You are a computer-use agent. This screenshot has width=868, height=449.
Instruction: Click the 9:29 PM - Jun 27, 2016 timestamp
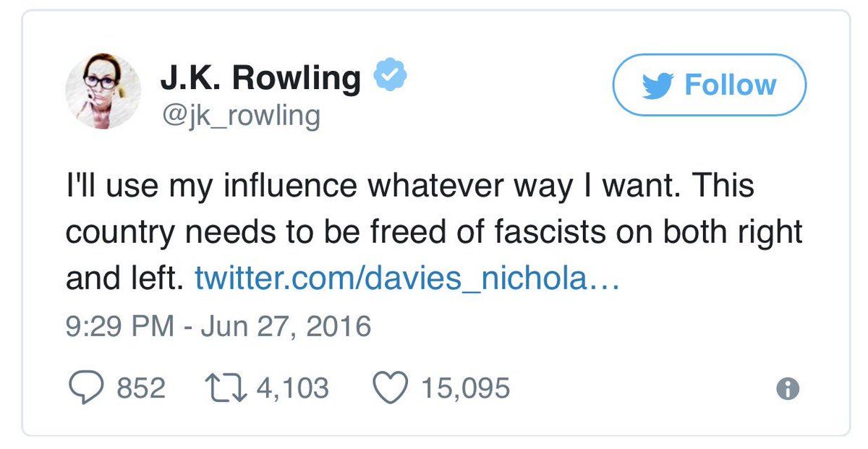(218, 326)
